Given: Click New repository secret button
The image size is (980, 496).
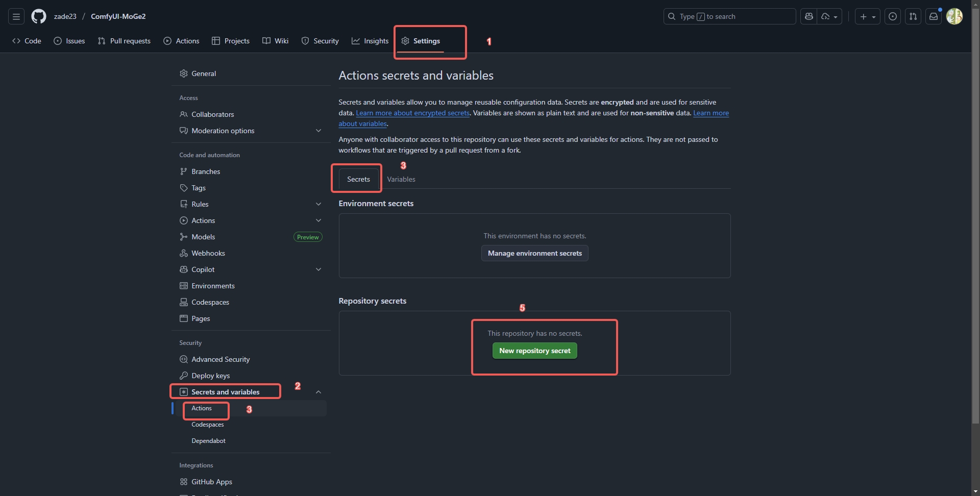Looking at the screenshot, I should [534, 351].
